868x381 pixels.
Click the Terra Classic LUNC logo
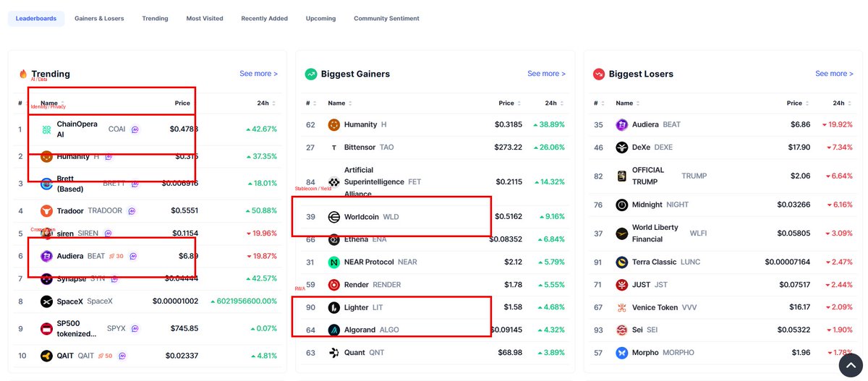pyautogui.click(x=622, y=262)
